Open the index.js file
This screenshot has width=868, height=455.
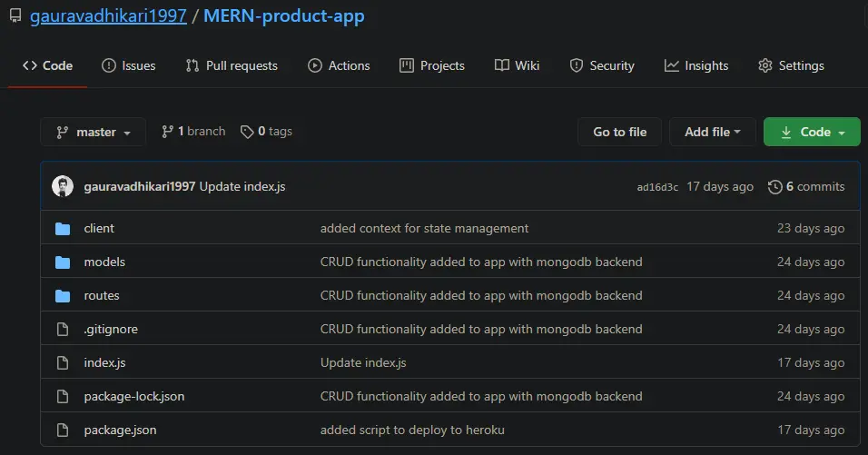pos(104,362)
